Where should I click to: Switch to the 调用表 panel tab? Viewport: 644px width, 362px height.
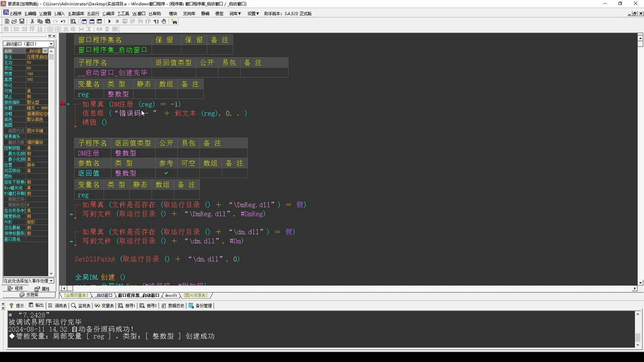(x=58, y=306)
